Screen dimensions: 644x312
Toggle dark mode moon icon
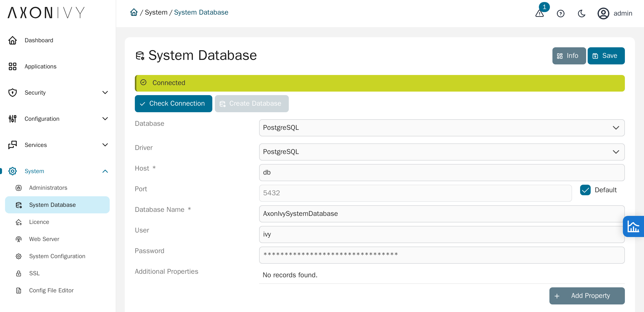pos(582,13)
